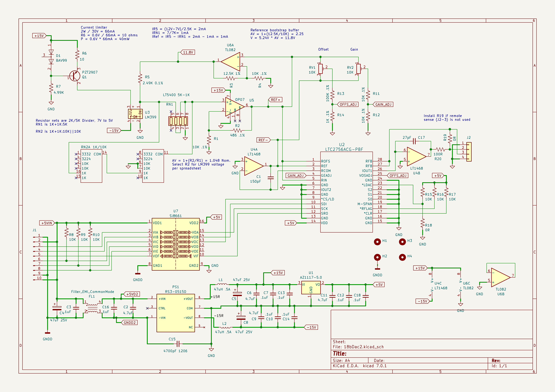Click the 'IRef = IR5 - IRN1' calculation text

pyautogui.click(x=190, y=37)
